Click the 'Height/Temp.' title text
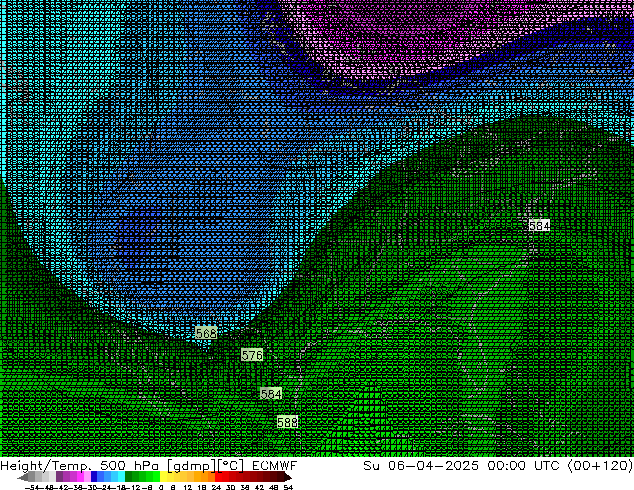Image resolution: width=634 pixels, height=490 pixels. 46,465
